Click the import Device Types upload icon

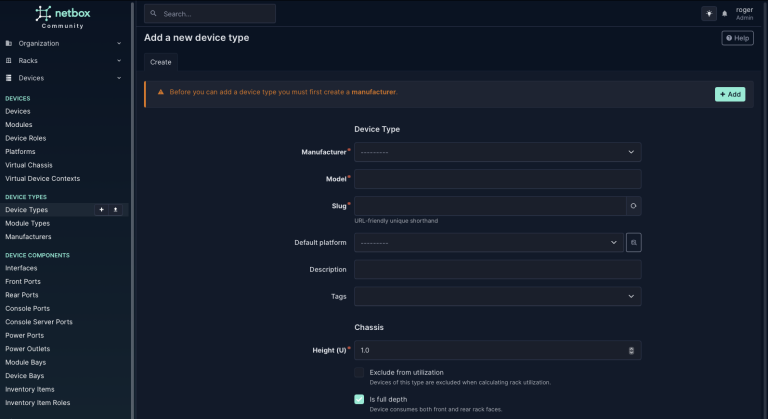click(116, 210)
